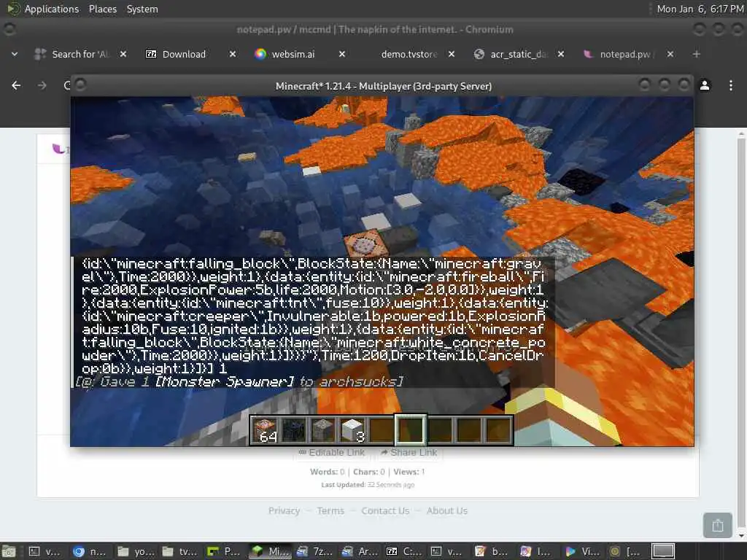Open the 'I...' taskbar item

536,551
